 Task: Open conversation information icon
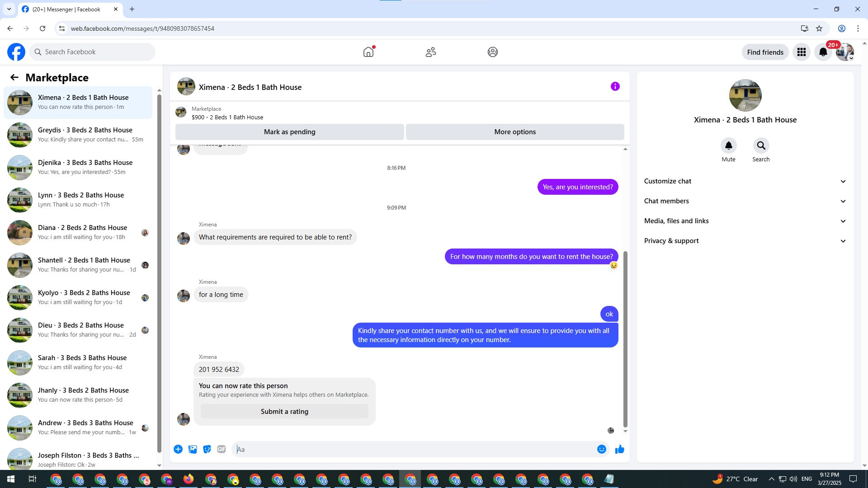tap(615, 86)
